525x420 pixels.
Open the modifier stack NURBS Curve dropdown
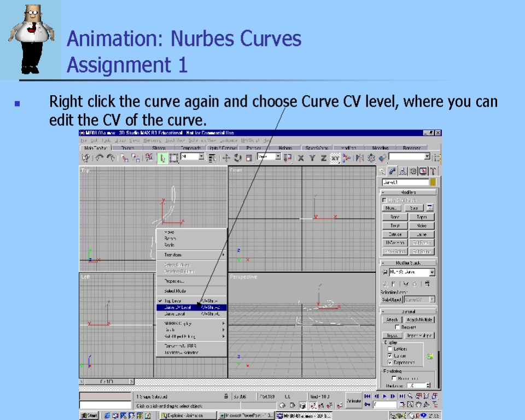point(432,272)
